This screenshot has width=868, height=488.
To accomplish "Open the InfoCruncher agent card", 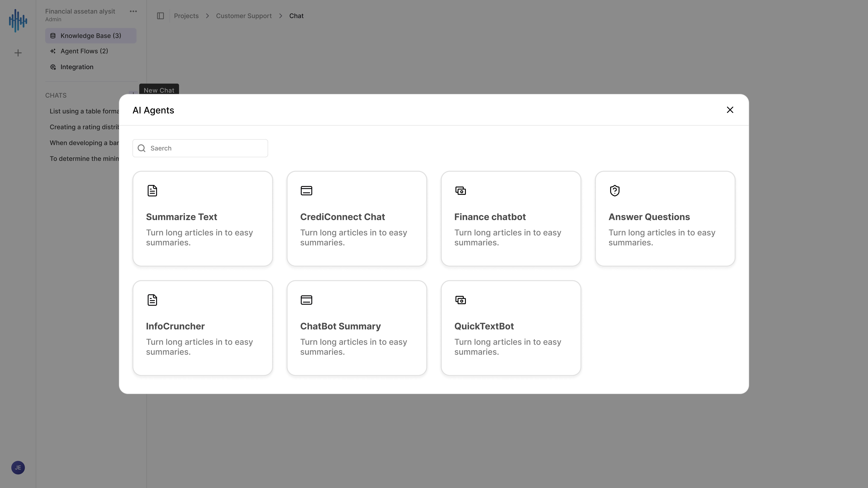I will pyautogui.click(x=203, y=328).
